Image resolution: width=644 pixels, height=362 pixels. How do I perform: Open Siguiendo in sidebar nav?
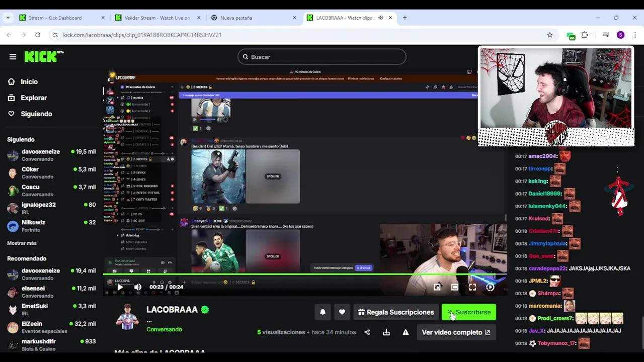click(36, 114)
